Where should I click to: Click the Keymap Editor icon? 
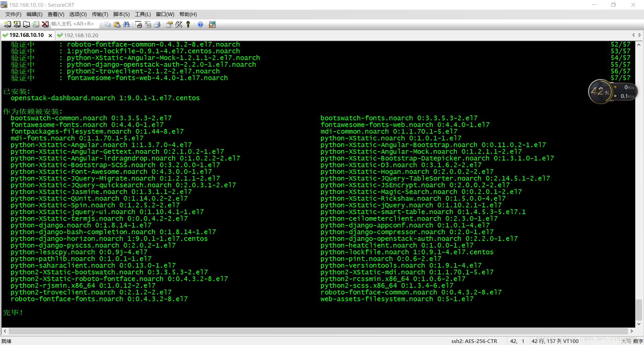179,24
